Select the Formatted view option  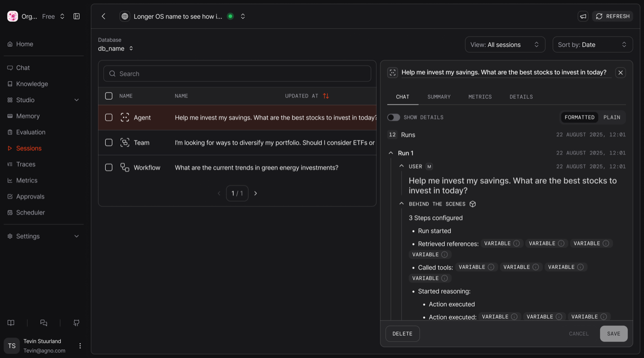(x=580, y=117)
